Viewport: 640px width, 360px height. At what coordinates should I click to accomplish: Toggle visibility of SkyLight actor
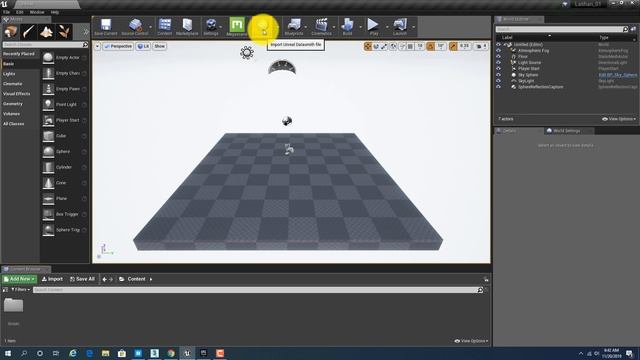[x=498, y=81]
